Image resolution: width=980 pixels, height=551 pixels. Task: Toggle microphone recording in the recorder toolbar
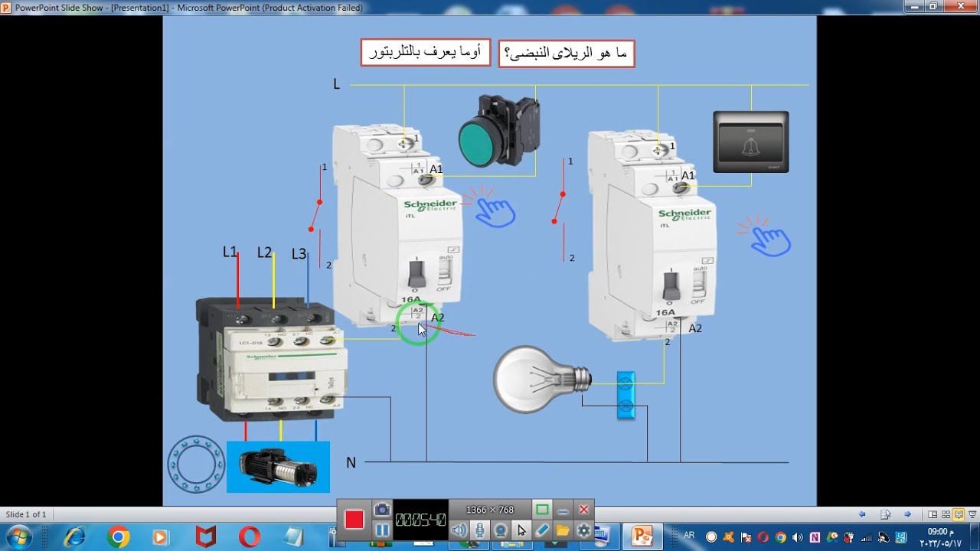[x=479, y=530]
